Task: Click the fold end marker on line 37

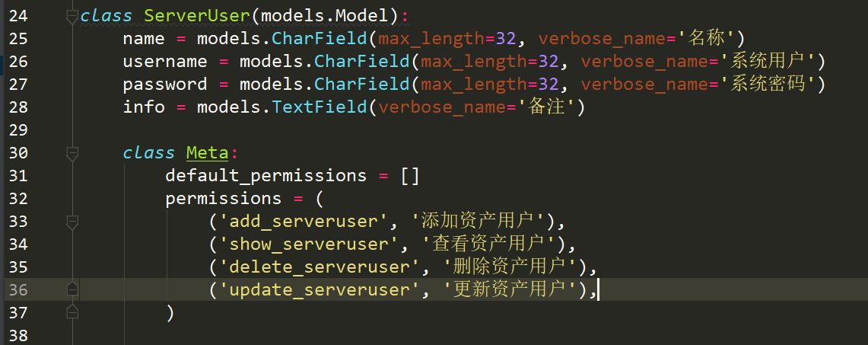Action: click(x=72, y=311)
